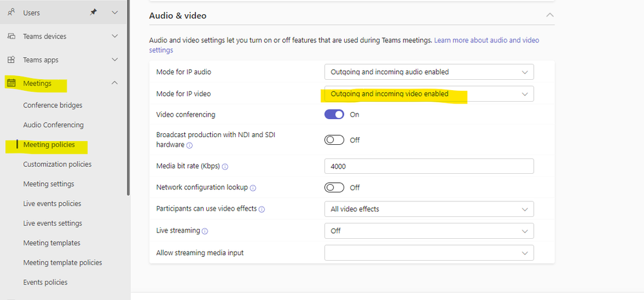Click the Teams apps label
This screenshot has width=644, height=300.
click(41, 60)
